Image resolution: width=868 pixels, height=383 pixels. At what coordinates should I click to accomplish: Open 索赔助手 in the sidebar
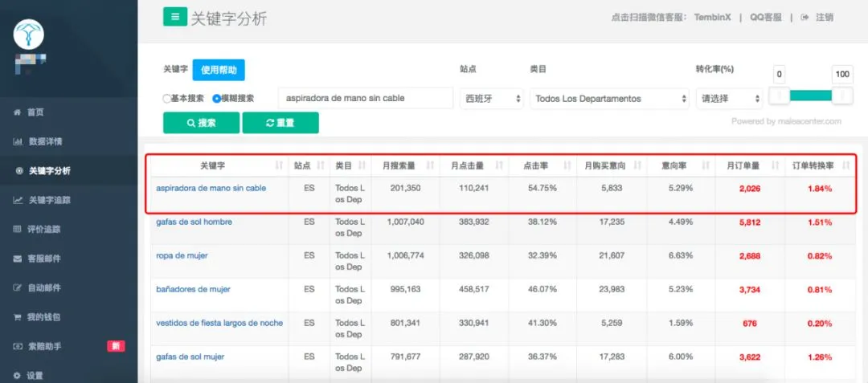pos(45,347)
